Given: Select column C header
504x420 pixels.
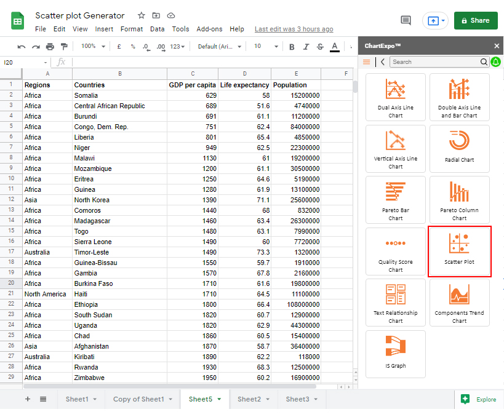Looking at the screenshot, I should [x=193, y=74].
